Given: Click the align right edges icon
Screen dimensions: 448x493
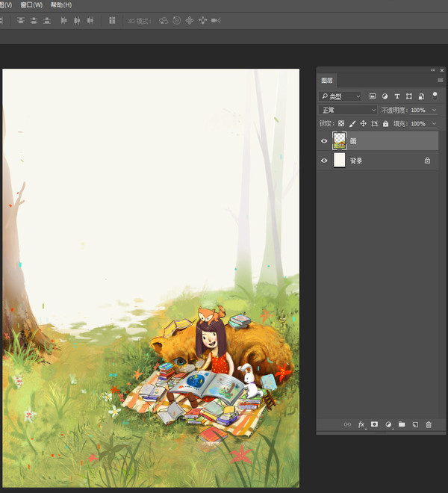Looking at the screenshot, I should 90,21.
